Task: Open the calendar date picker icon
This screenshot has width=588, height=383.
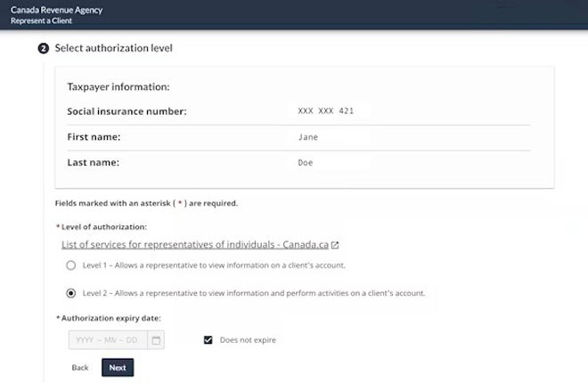Action: click(156, 340)
